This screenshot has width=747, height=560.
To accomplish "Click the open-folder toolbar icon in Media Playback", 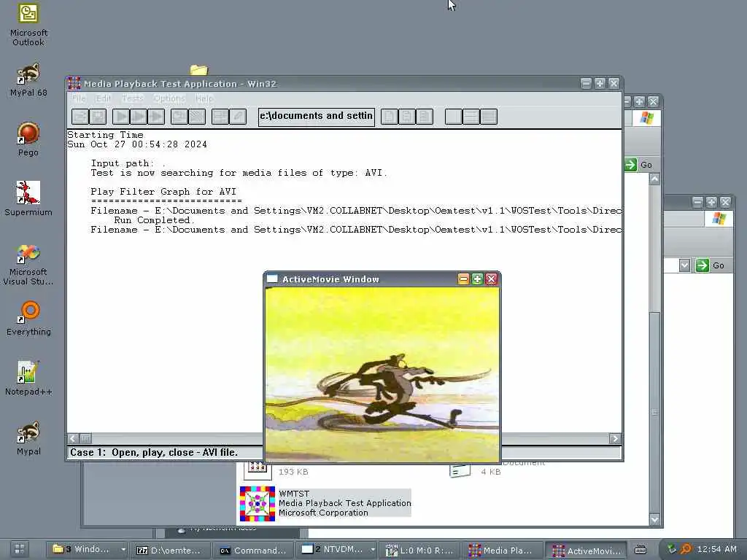I will pos(80,117).
